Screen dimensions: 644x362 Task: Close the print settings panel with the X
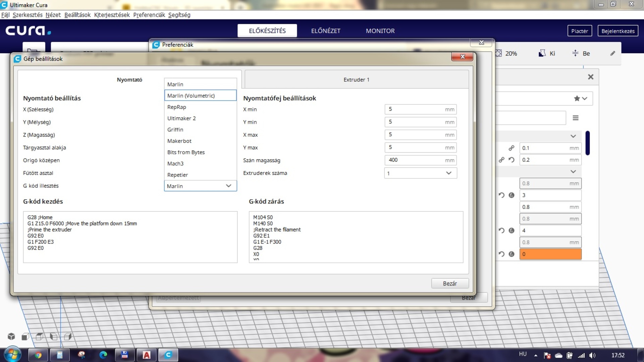coord(591,77)
